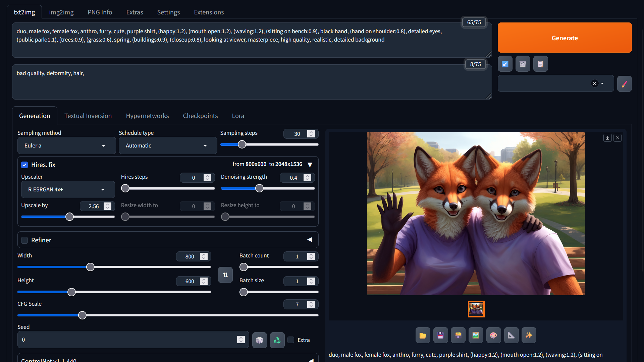Open images output folder icon

click(x=423, y=335)
